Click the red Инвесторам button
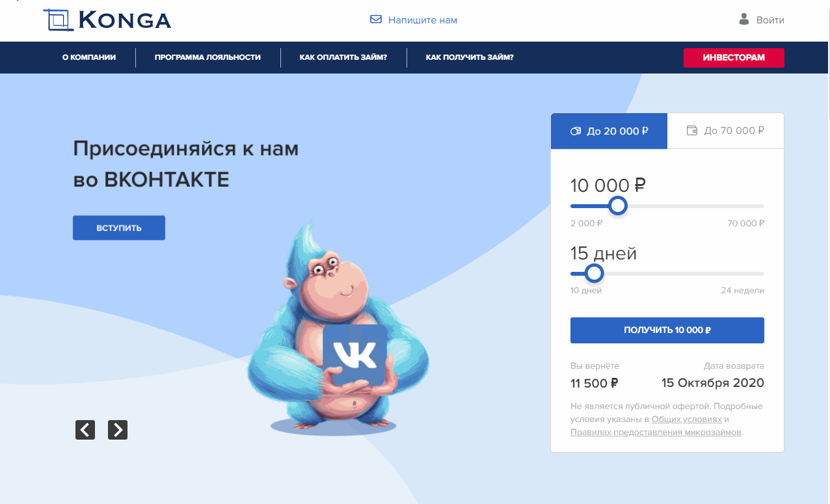This screenshot has height=504, width=830. [734, 57]
